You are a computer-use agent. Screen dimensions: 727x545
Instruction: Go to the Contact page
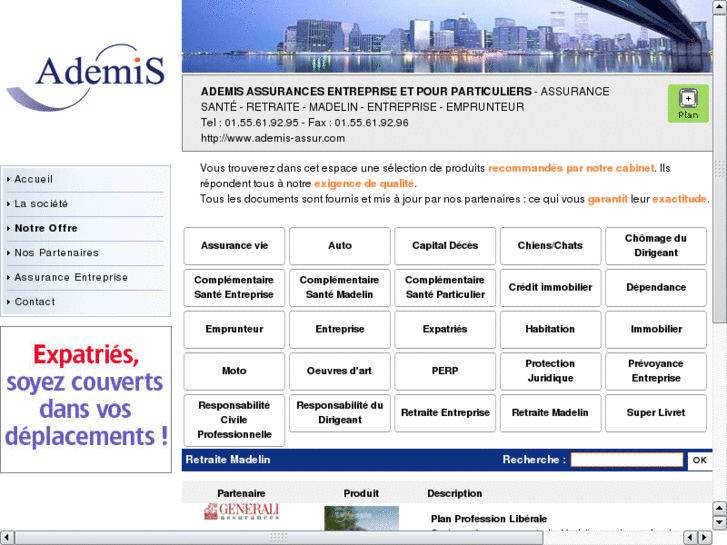(35, 302)
